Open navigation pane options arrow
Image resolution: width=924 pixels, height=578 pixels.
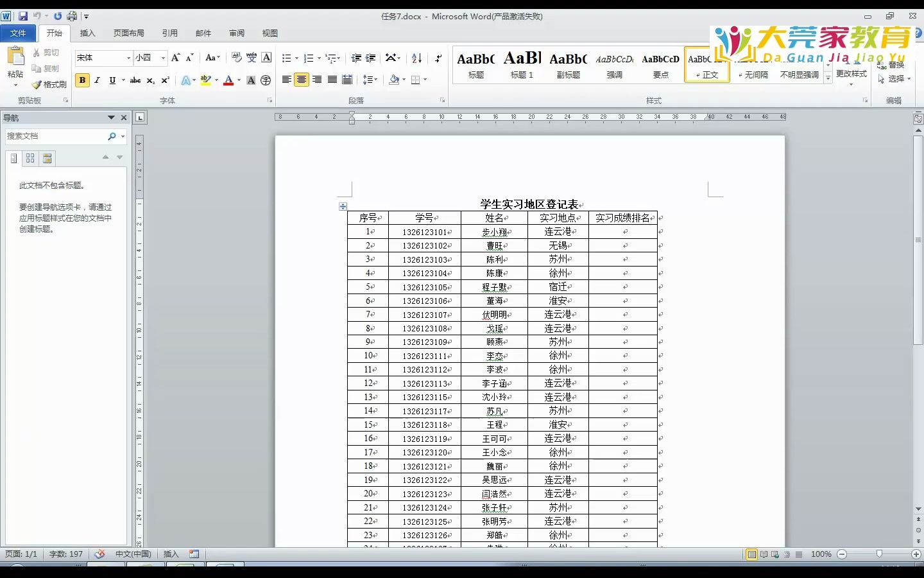pyautogui.click(x=111, y=118)
